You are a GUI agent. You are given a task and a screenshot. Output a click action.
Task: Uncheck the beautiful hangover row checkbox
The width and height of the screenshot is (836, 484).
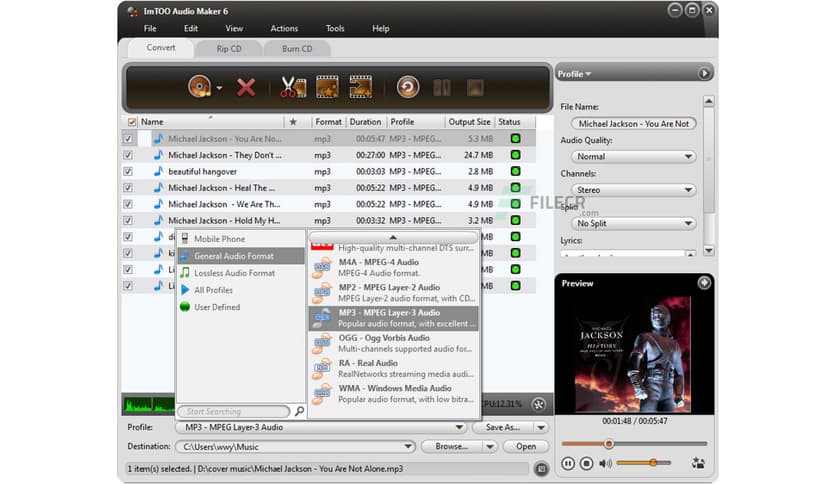click(x=128, y=172)
